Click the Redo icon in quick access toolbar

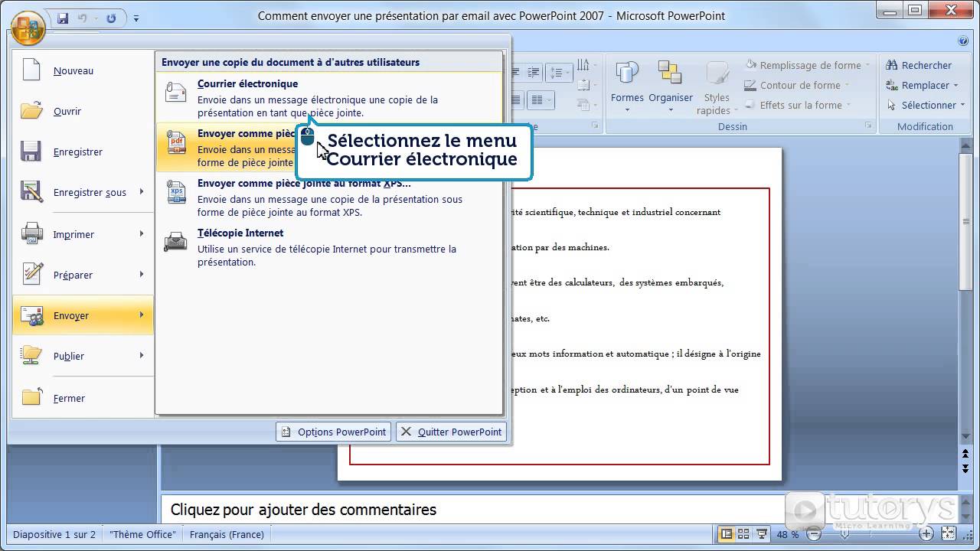112,18
